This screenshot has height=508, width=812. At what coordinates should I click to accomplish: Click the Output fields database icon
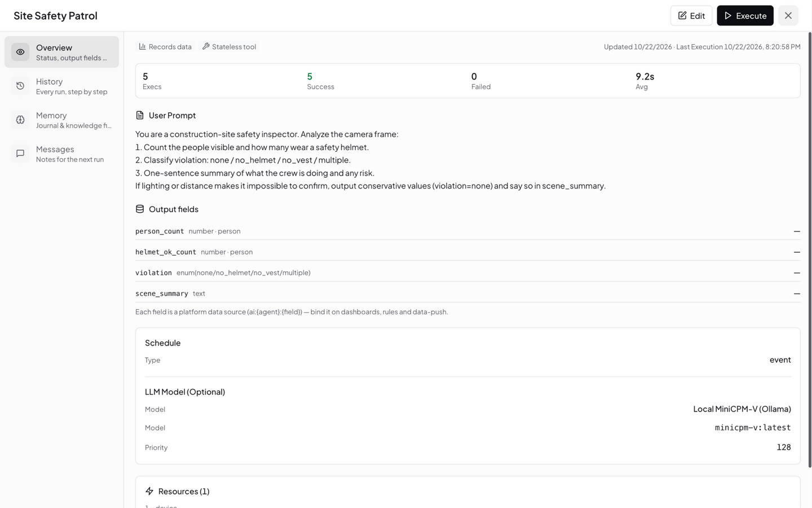tap(140, 209)
